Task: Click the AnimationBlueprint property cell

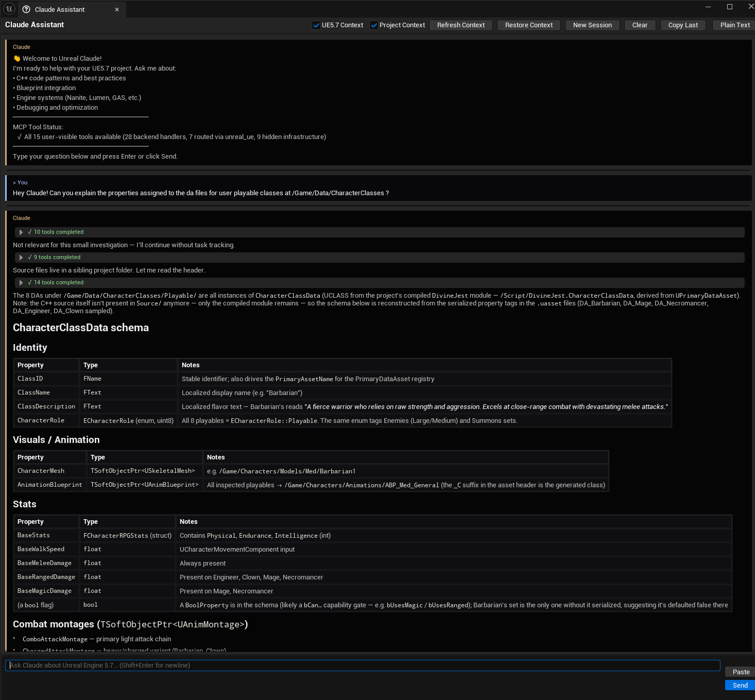Action: point(50,485)
